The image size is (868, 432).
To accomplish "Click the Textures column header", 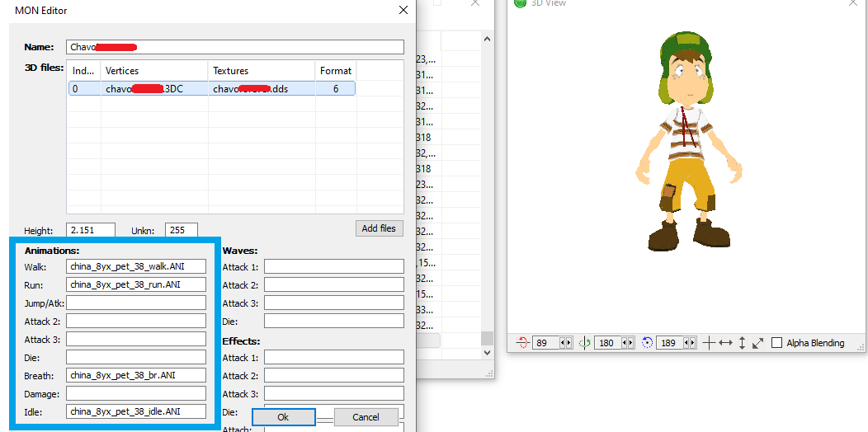I will coord(262,71).
